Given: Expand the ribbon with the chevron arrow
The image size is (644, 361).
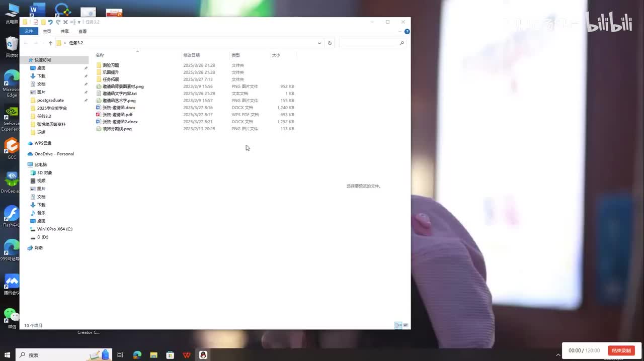Looking at the screenshot, I should point(400,31).
